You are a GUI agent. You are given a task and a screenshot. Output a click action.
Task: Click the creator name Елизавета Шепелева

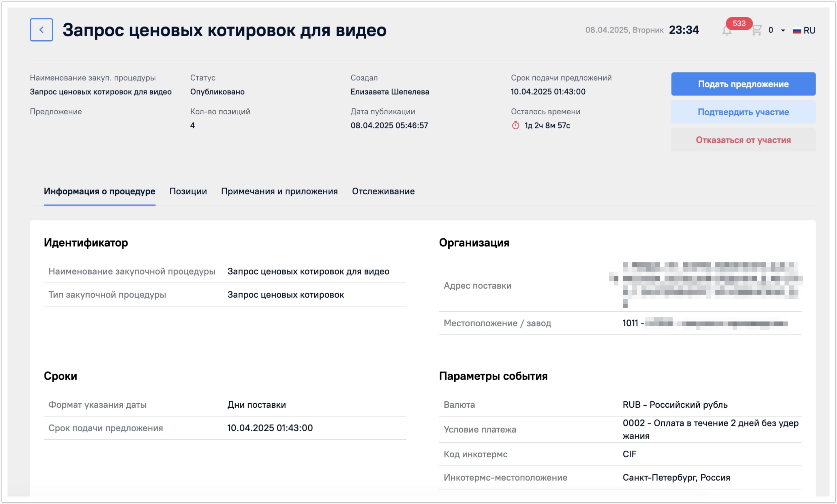[390, 92]
